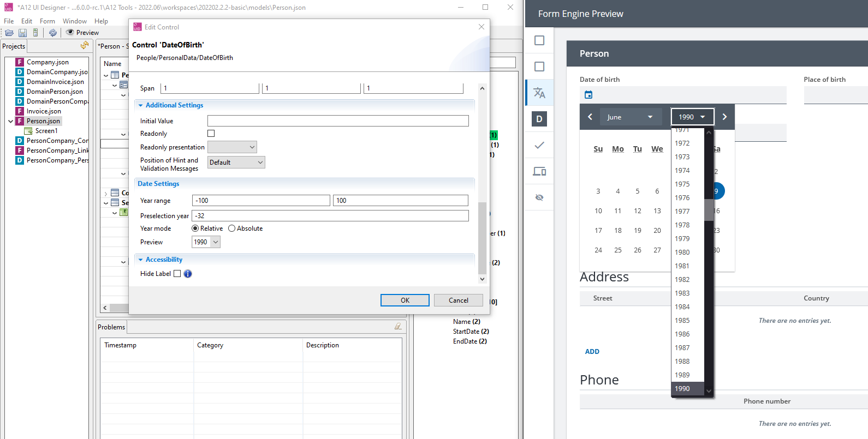Click the translate language icon in preview sidebar
Screen dimensions: 868x439
point(539,93)
